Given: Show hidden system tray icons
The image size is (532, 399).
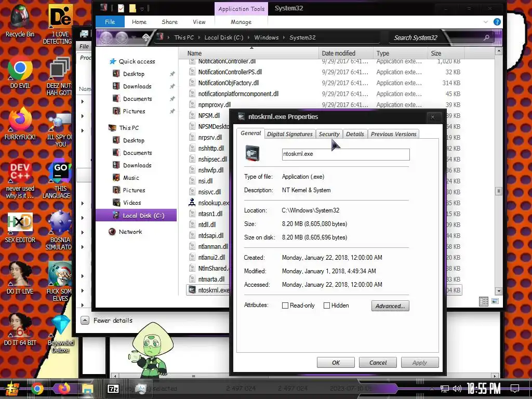Looking at the screenshot, I should click(x=432, y=389).
